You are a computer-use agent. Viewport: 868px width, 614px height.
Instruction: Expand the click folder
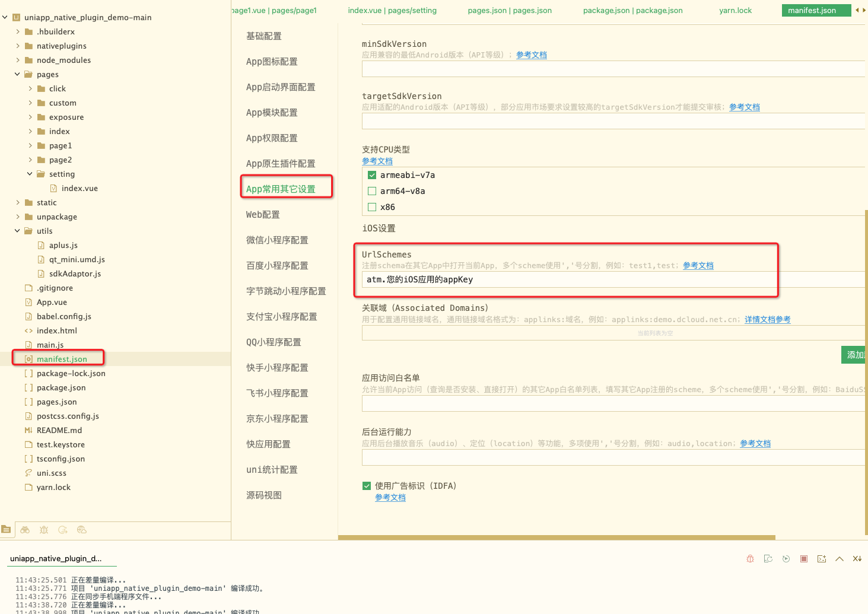(30, 88)
